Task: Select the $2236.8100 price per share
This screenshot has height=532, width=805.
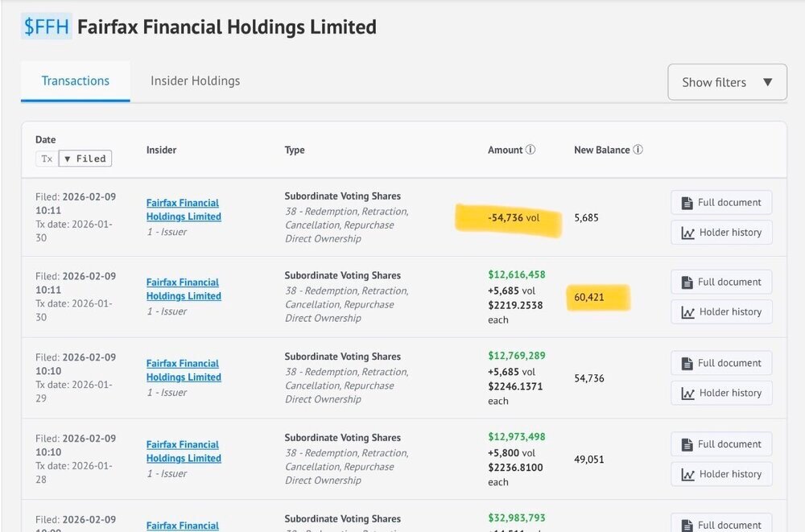Action: click(x=515, y=468)
